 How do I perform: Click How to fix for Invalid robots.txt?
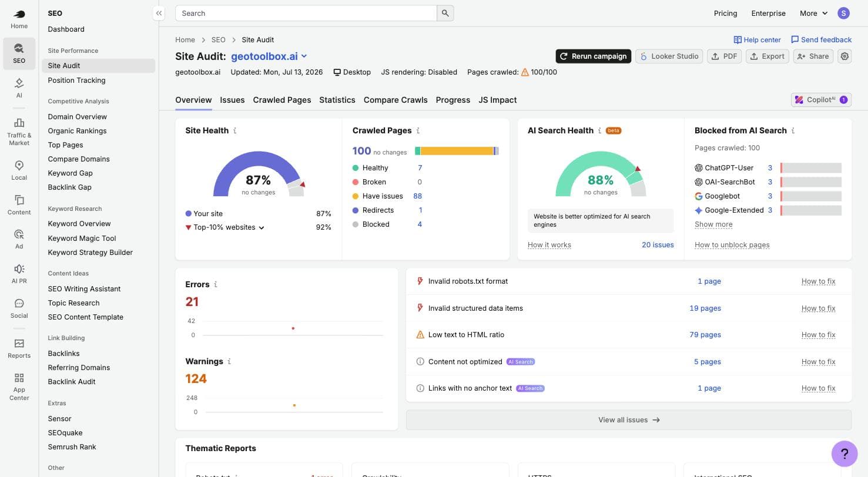(818, 281)
